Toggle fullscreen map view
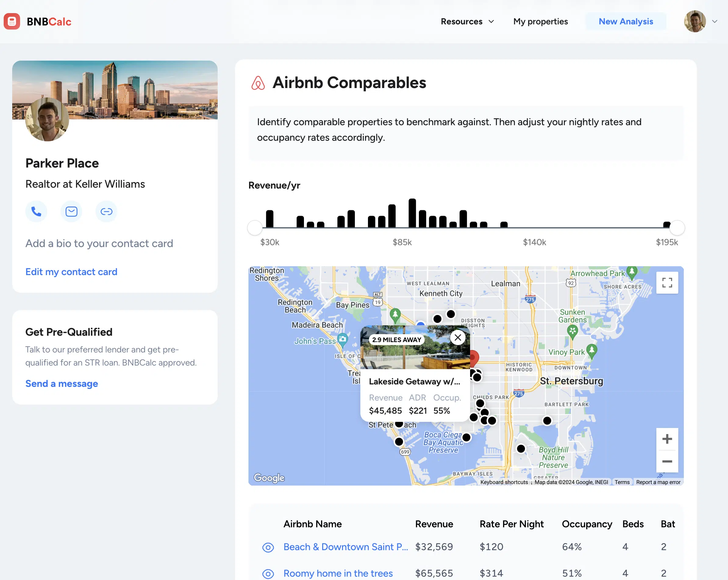 tap(667, 282)
